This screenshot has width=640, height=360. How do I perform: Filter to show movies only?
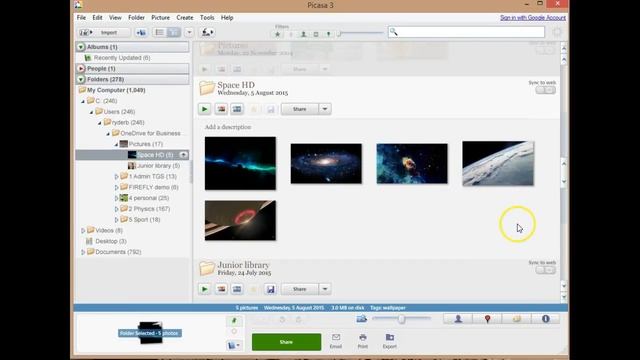tap(316, 34)
